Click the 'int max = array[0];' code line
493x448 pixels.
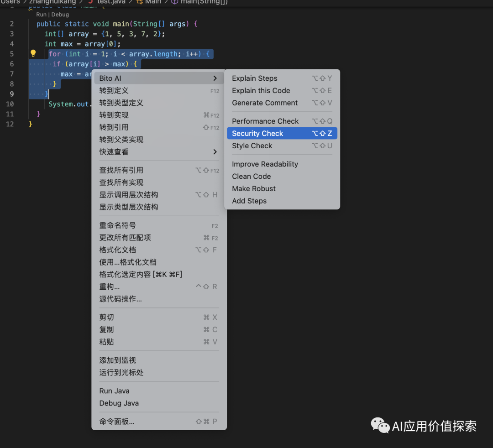pos(82,44)
